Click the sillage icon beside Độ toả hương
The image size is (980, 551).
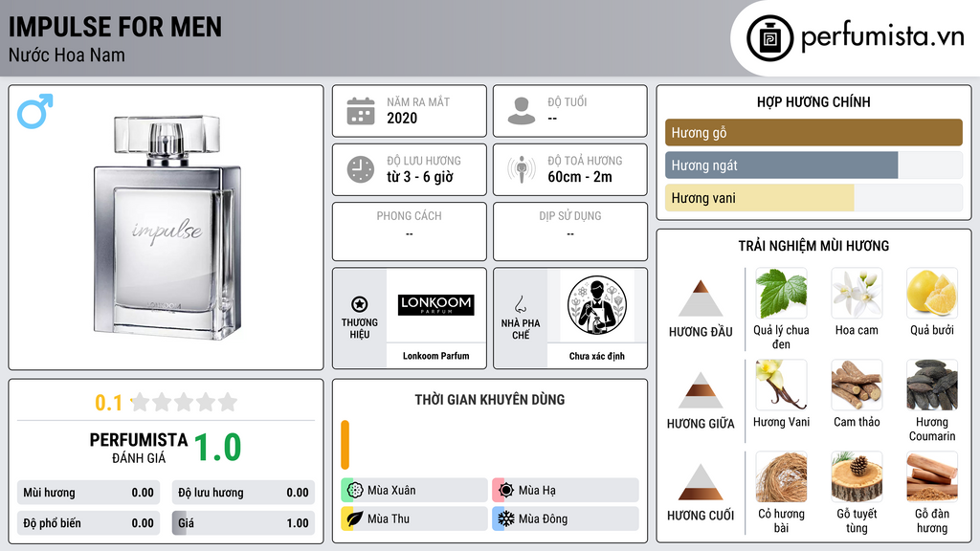click(522, 169)
